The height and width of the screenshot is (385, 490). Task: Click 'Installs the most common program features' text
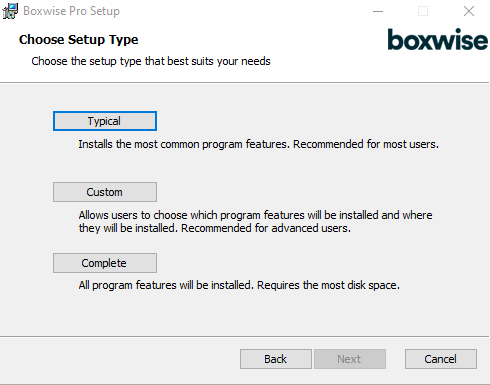coord(184,144)
